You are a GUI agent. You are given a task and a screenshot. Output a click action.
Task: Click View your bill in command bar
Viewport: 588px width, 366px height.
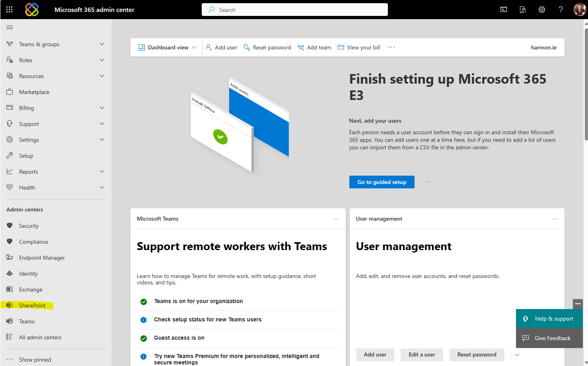[x=359, y=47]
